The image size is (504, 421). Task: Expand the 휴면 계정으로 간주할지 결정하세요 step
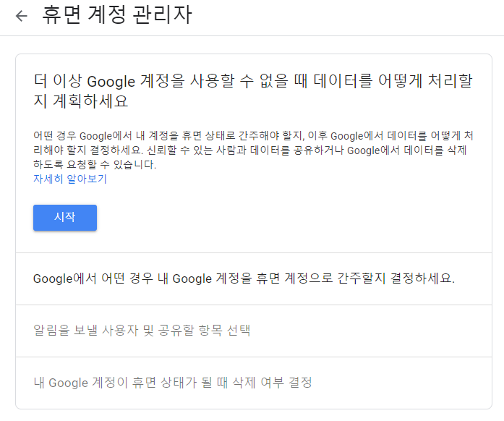(x=244, y=278)
